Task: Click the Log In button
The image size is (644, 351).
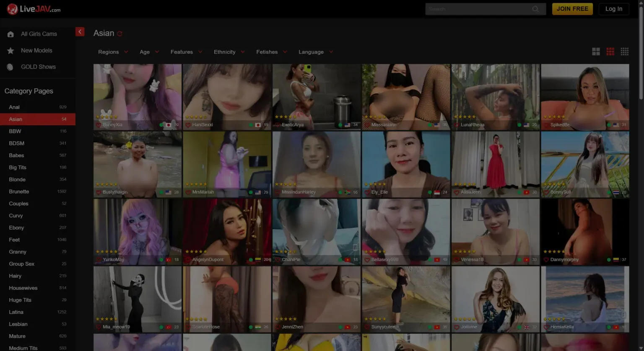Action: click(613, 9)
